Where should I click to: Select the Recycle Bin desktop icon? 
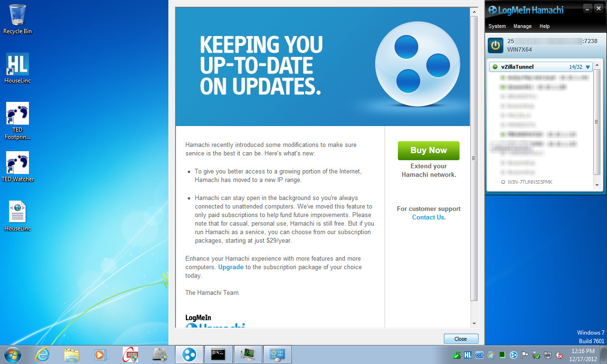point(18,19)
